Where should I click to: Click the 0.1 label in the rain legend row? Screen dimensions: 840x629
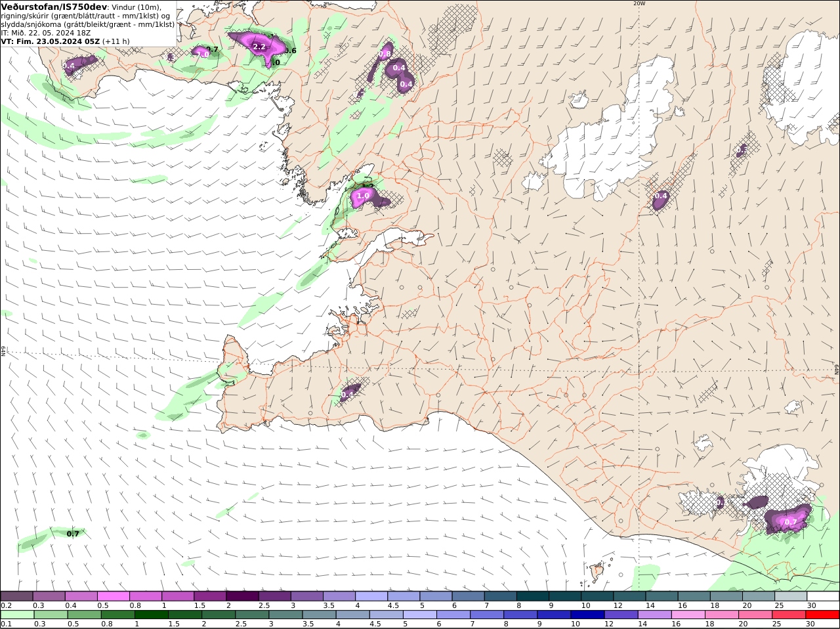point(6,624)
